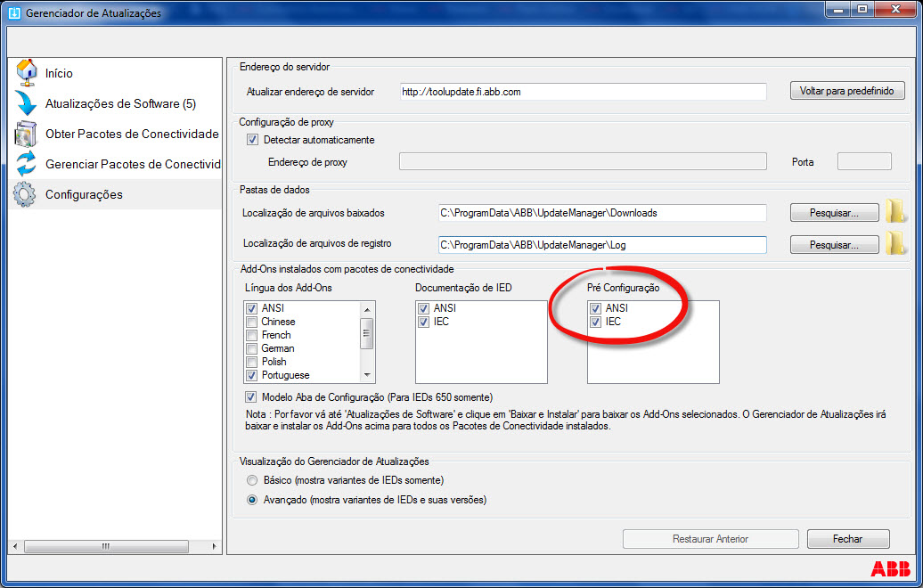Click sidebar horizontal scroll left arrow

(x=15, y=546)
